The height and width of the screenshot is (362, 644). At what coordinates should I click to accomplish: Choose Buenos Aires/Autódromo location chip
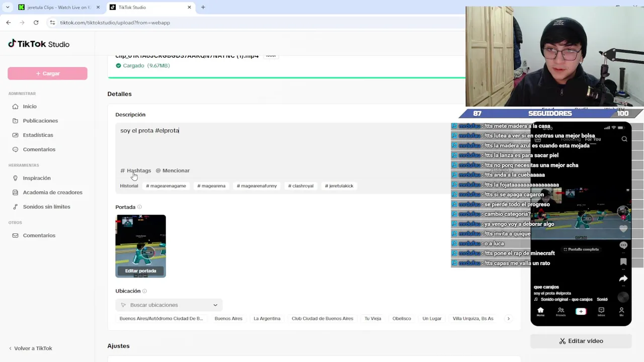click(161, 319)
